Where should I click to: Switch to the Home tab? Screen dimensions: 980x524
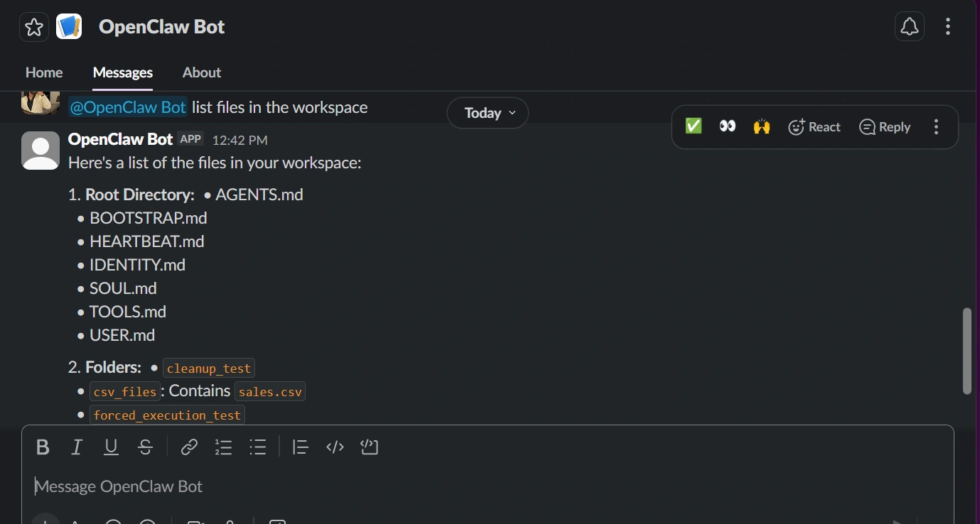click(x=44, y=72)
